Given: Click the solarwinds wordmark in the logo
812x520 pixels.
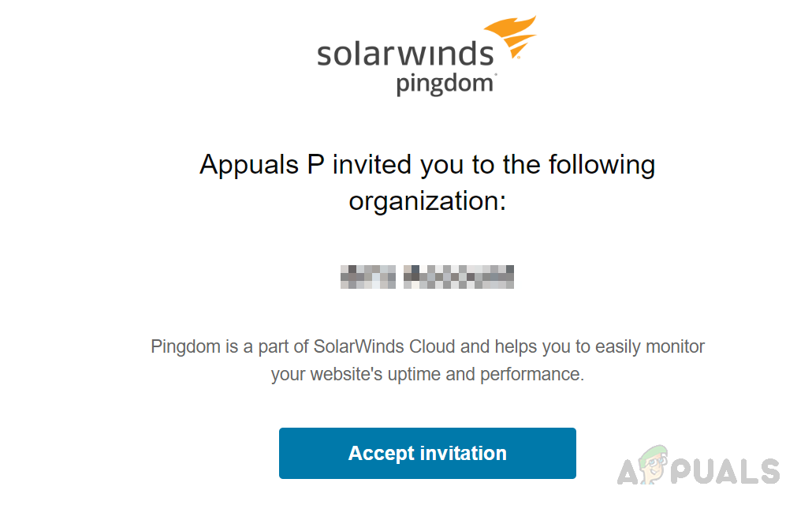Looking at the screenshot, I should tap(405, 54).
